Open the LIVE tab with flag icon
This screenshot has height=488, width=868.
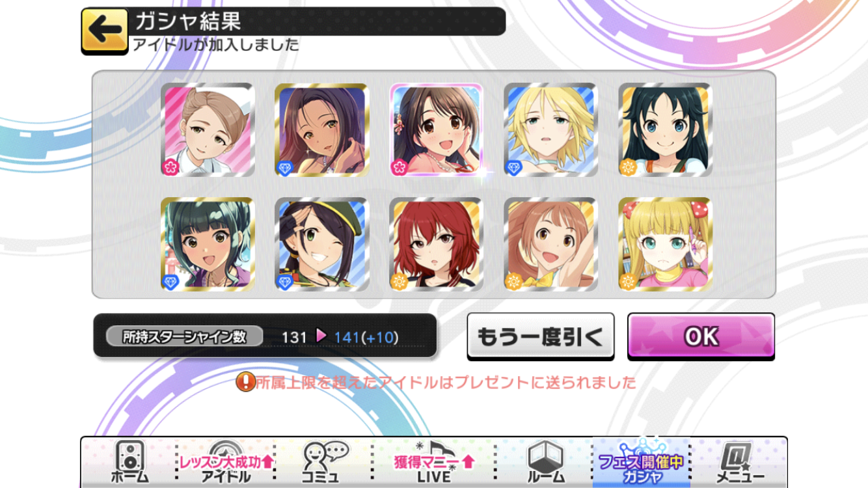[434, 461]
